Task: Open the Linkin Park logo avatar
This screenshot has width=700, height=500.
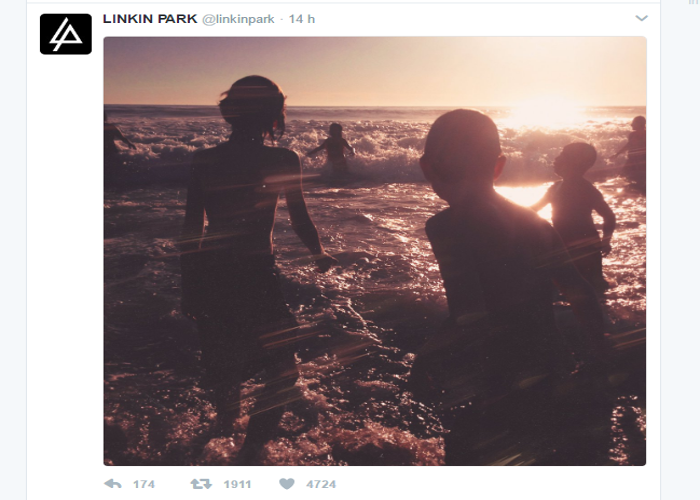Action: click(66, 34)
